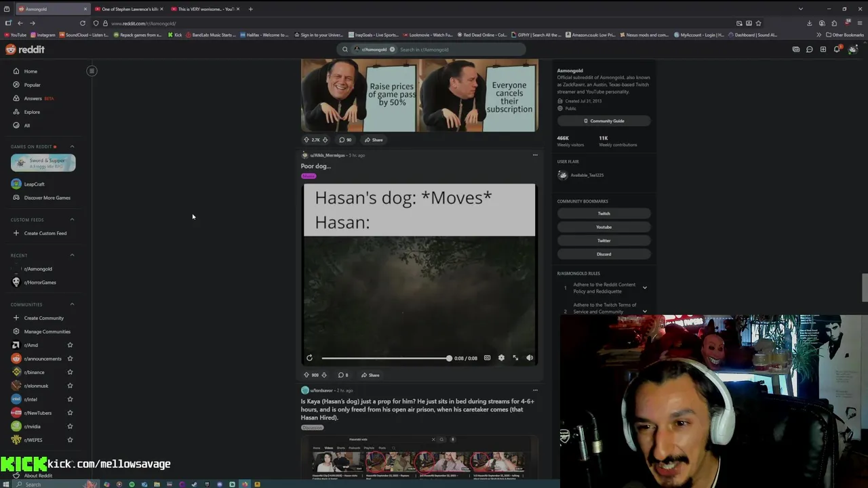Click Discover More Games
This screenshot has width=868, height=488.
coord(47,198)
